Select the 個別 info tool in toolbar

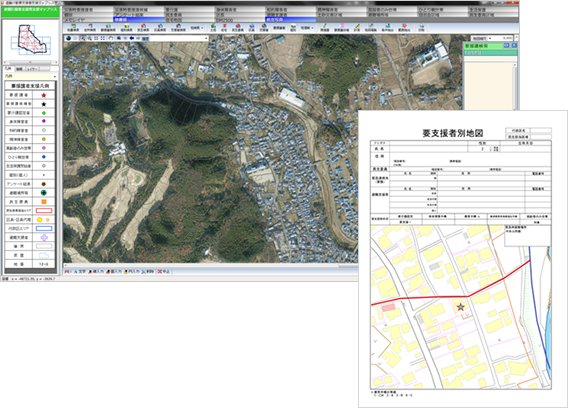point(293,28)
